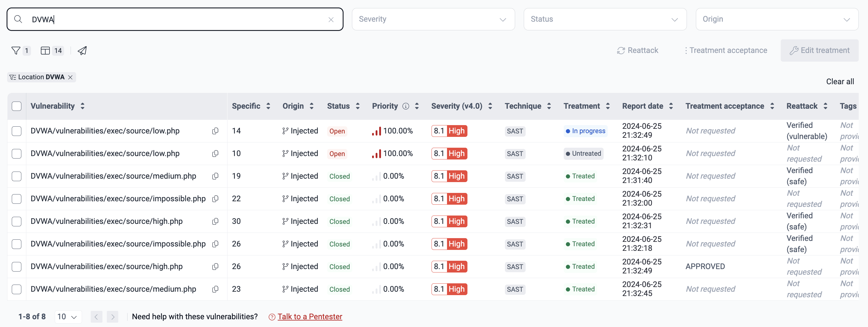The image size is (868, 327).
Task: Click the 100.00% priority bar indicator
Action: point(376,131)
